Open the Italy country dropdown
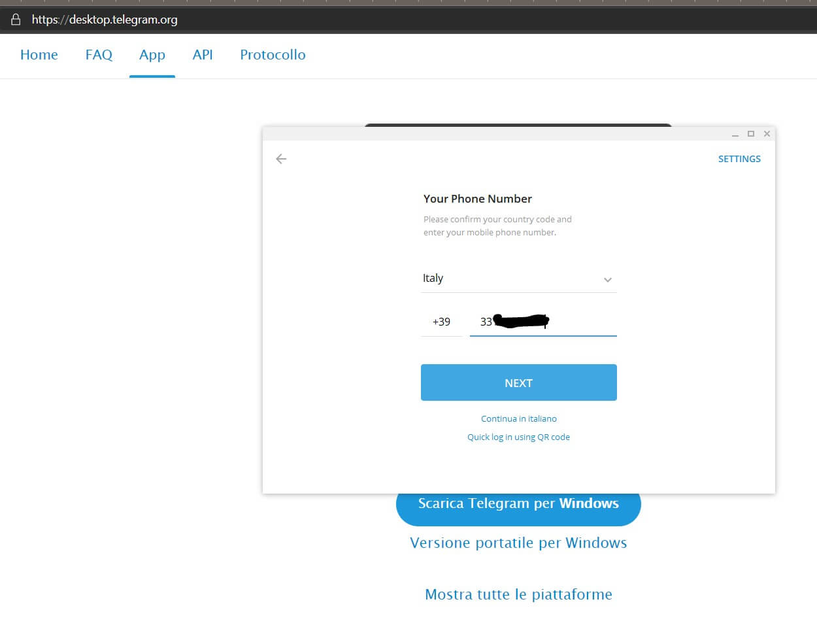Viewport: 817px width, 644px height. click(x=518, y=279)
